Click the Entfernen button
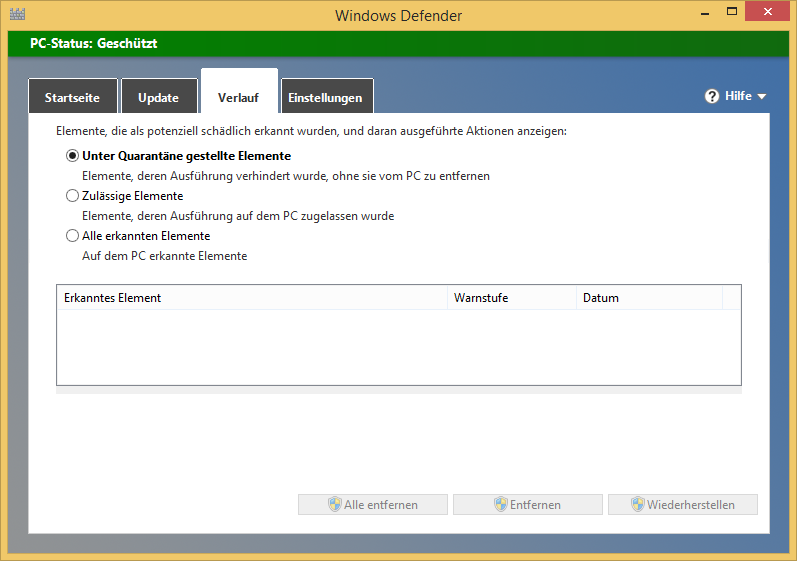 [x=528, y=505]
